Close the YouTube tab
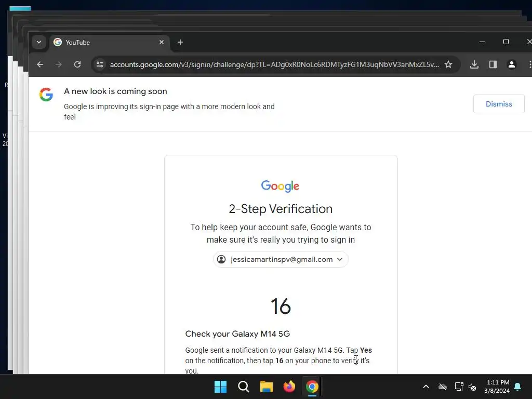 162,42
